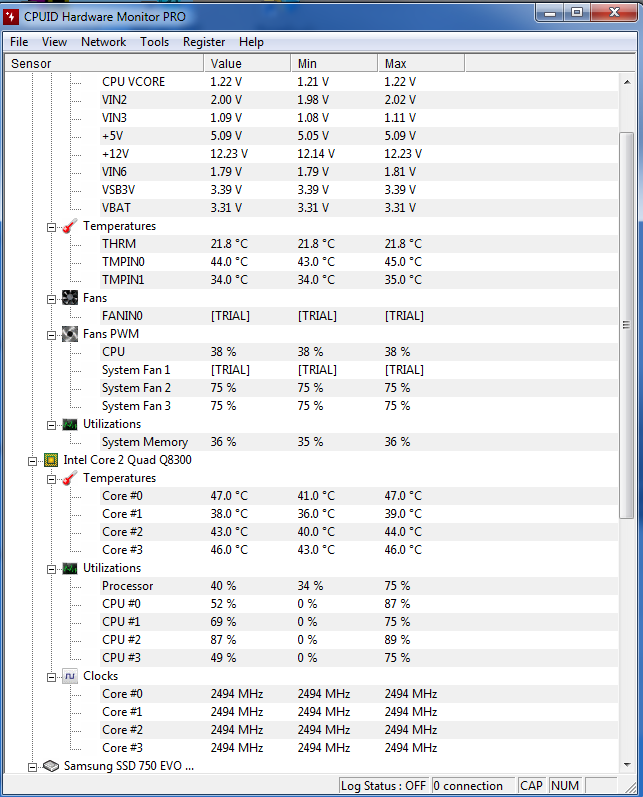This screenshot has height=797, width=643.
Task: Select the CPU VCORE sensor row
Action: click(x=311, y=82)
